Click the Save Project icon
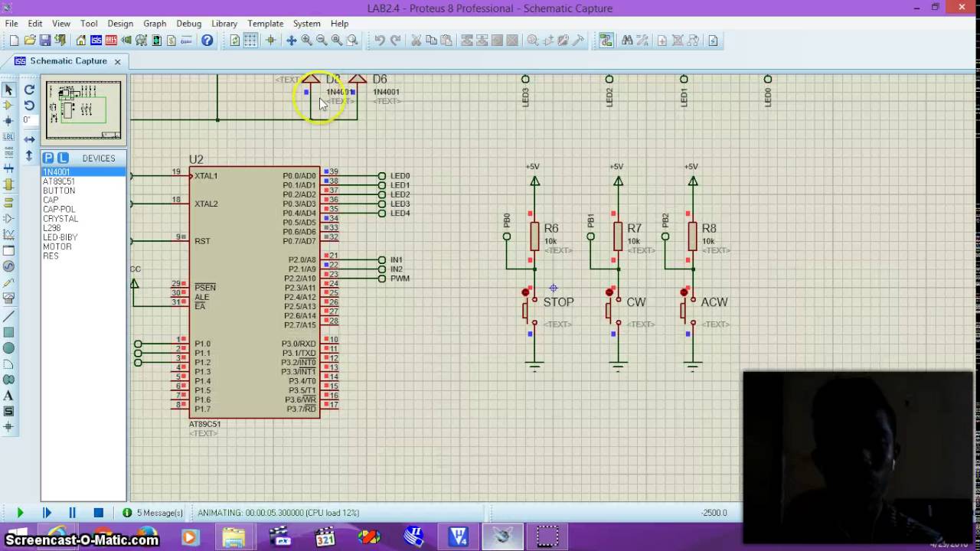This screenshot has height=551, width=980. point(45,41)
